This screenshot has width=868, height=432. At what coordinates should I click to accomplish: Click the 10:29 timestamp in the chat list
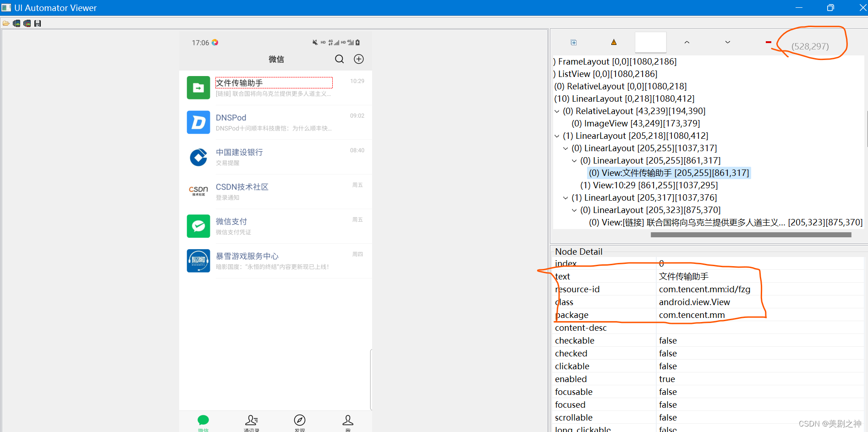click(357, 81)
